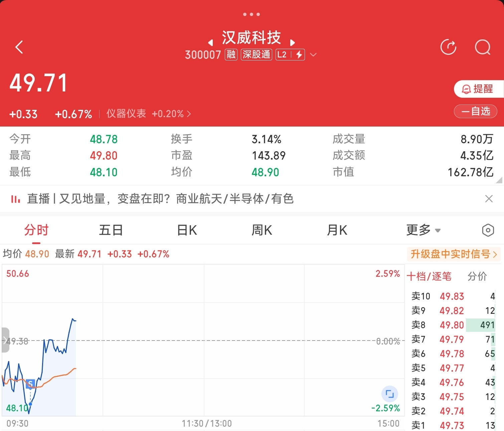Open the 更多 dropdown
504x431 pixels.
[x=423, y=230]
